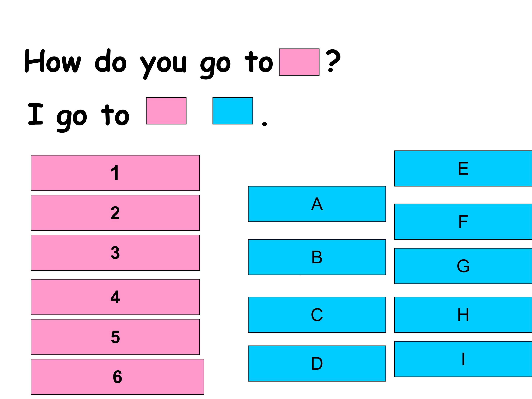Pick the blue box labeled D

point(317,363)
